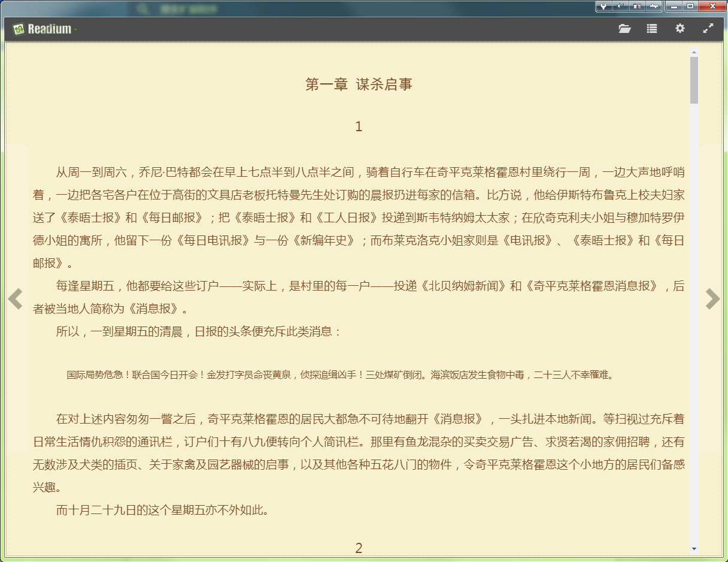The width and height of the screenshot is (728, 562).
Task: Click the section number 2 heading
Action: click(x=359, y=548)
